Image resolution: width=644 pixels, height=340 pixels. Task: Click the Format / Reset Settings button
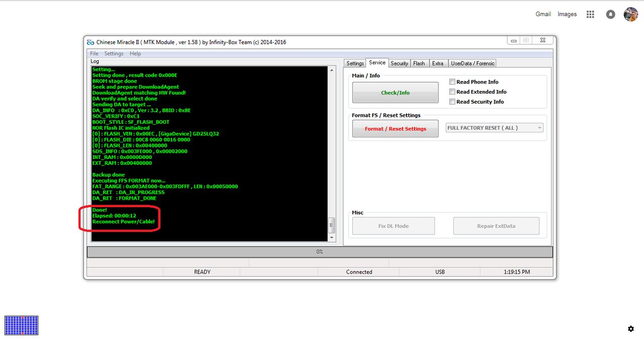395,129
